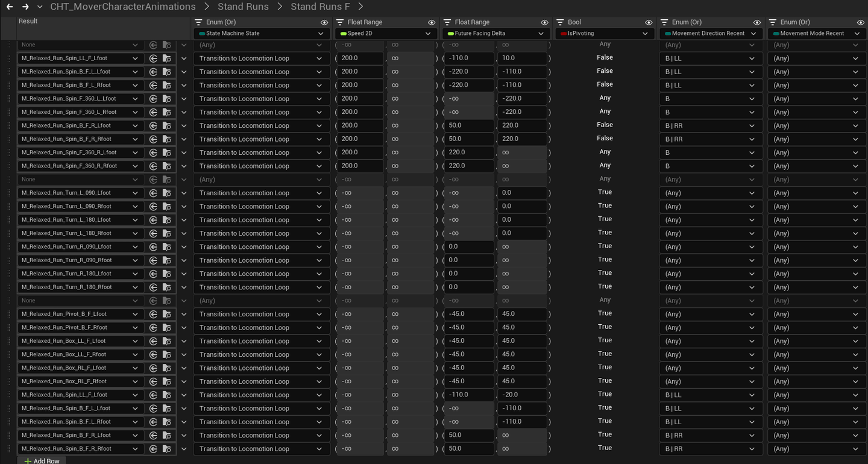Use selected asset for M_Relaxed_Run_Spin_F_360_R_Lfoot row
The image size is (868, 464).
[x=153, y=152]
